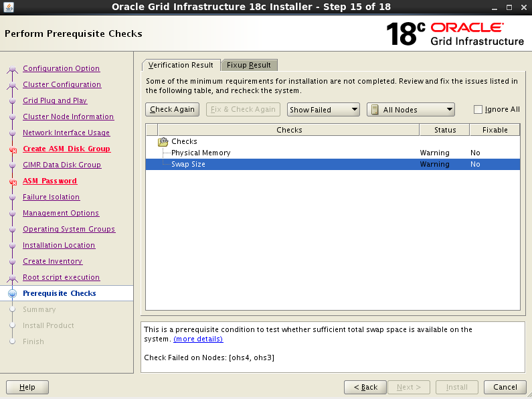532x399 pixels.
Task: Click the No fixable value for Physical Memory
Action: (475, 153)
